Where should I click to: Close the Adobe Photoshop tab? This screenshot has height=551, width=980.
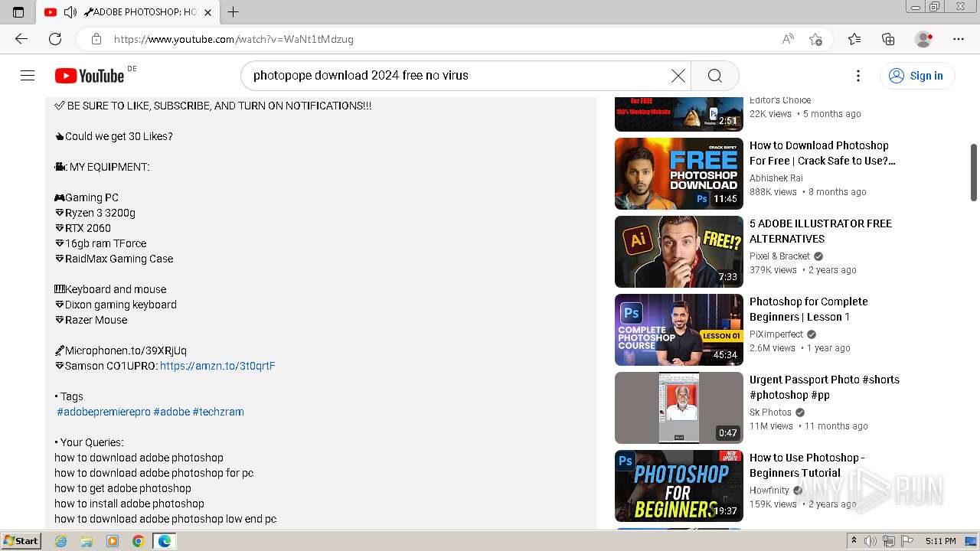207,11
